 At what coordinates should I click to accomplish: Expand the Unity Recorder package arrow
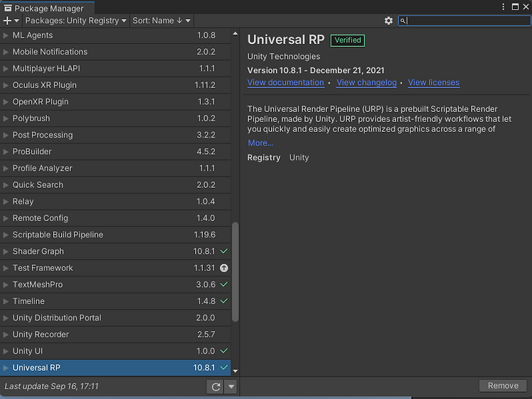point(6,335)
